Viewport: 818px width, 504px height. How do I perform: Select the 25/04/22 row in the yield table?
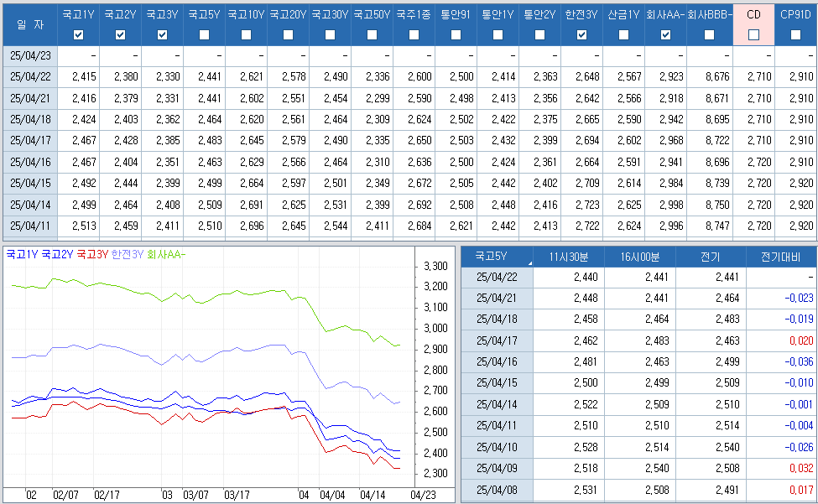click(29, 76)
